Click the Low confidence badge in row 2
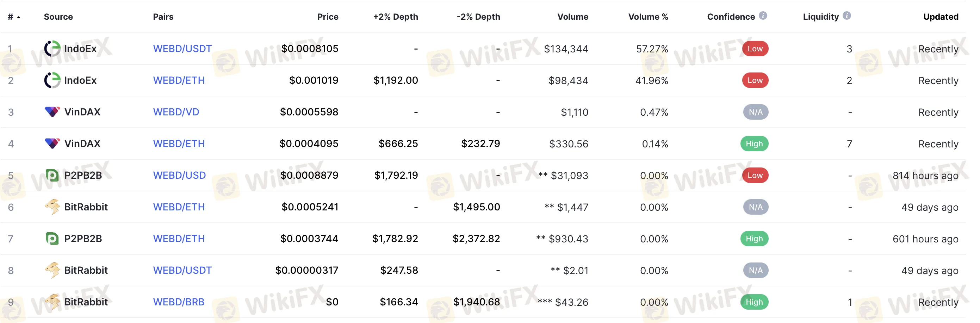 pyautogui.click(x=755, y=80)
